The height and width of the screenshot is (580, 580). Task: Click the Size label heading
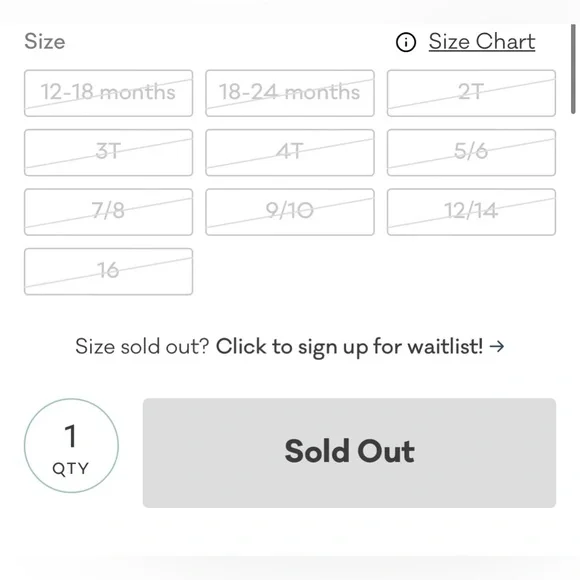tap(45, 41)
